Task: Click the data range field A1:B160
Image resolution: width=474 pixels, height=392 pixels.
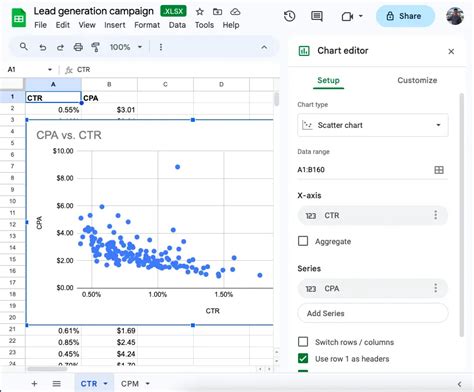Action: [364, 170]
